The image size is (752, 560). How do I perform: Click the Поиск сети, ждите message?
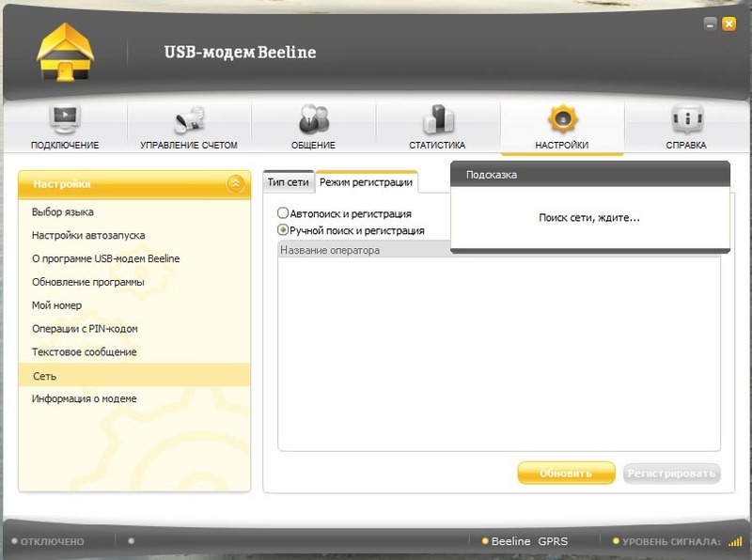coord(589,218)
